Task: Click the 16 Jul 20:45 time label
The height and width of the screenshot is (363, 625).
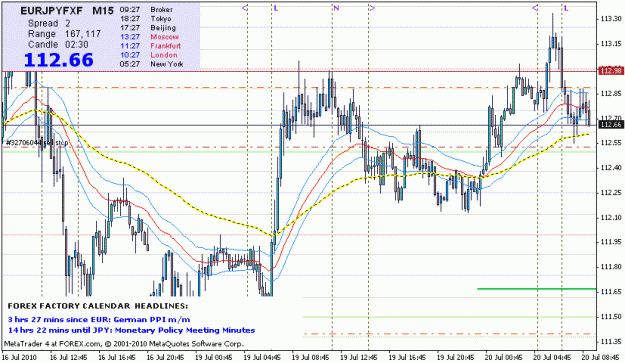Action: click(x=165, y=357)
